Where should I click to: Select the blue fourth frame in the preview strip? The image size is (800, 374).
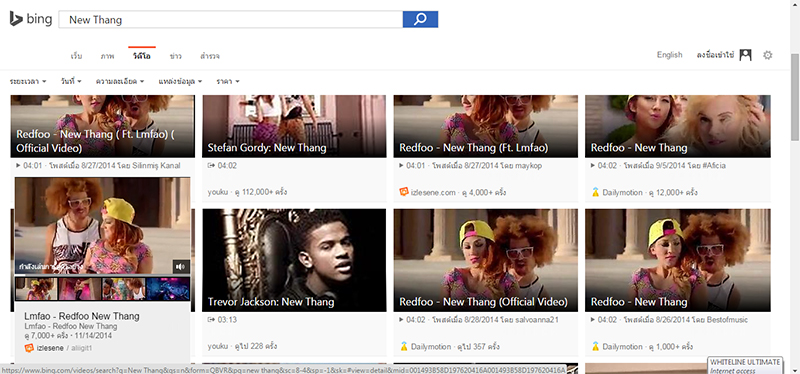[x=168, y=289]
